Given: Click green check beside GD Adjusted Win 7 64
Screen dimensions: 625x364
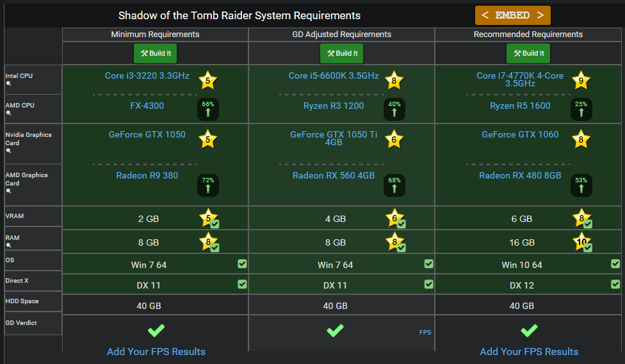Looking at the screenshot, I should tap(428, 264).
